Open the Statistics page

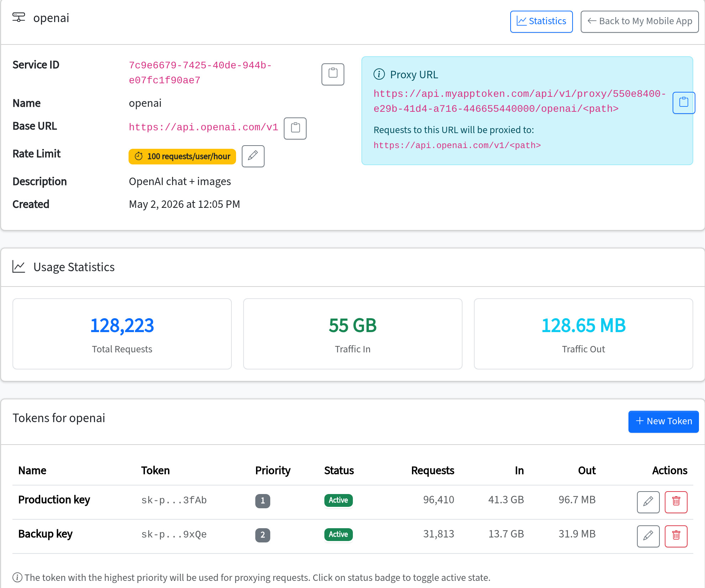541,21
